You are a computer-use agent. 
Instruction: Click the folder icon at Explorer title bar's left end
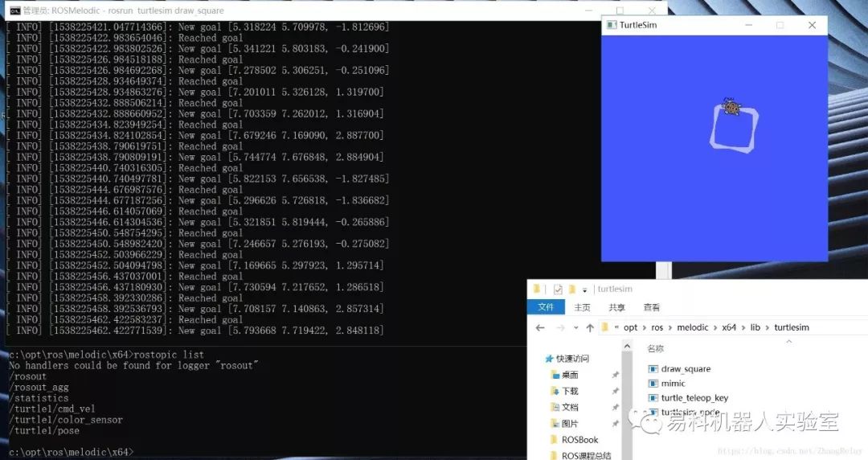(x=536, y=289)
